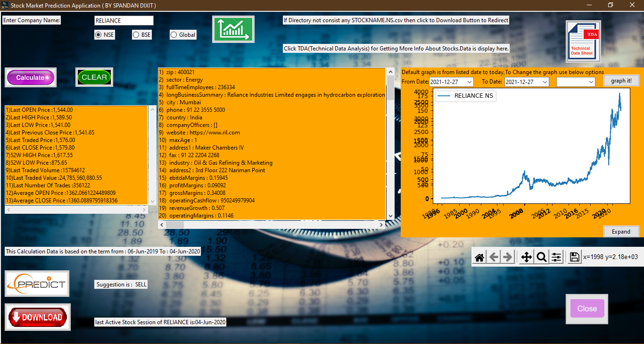Viewport: 644px width, 344px height.
Task: Click the company info vertical scrollbar thumb
Action: tap(390, 87)
